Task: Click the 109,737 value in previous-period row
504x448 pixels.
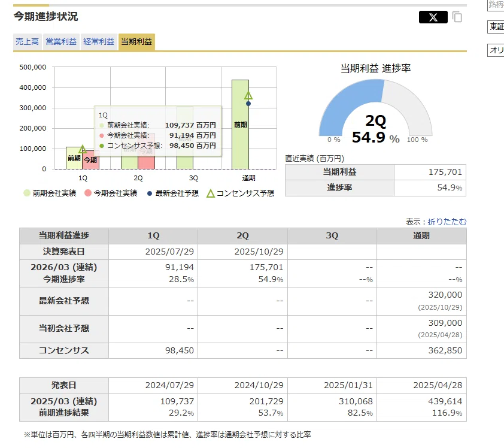Action: 177,401
